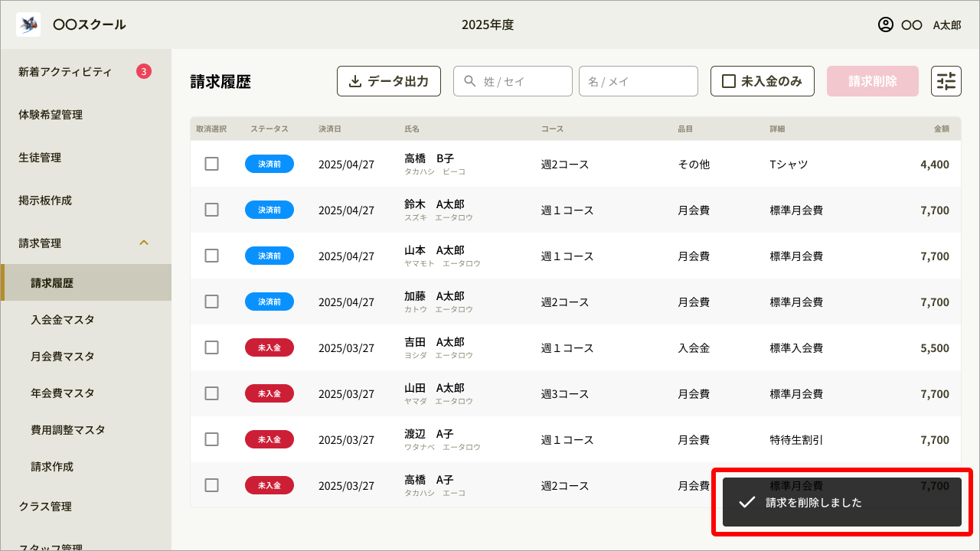This screenshot has width=980, height=551.
Task: Click the 未入金 status badge on 山田 A太郎 row
Action: click(x=269, y=393)
